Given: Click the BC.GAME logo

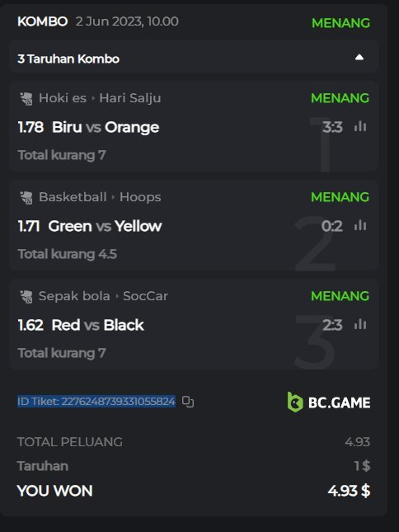Looking at the screenshot, I should [328, 403].
